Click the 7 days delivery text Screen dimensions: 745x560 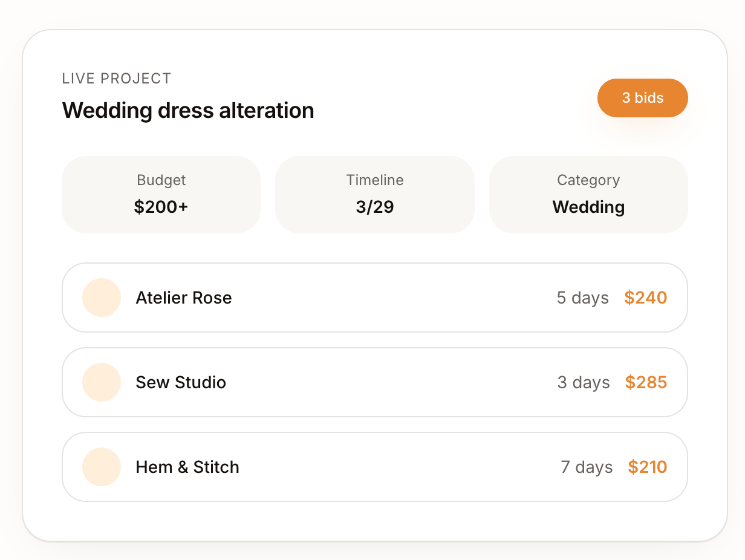[587, 467]
